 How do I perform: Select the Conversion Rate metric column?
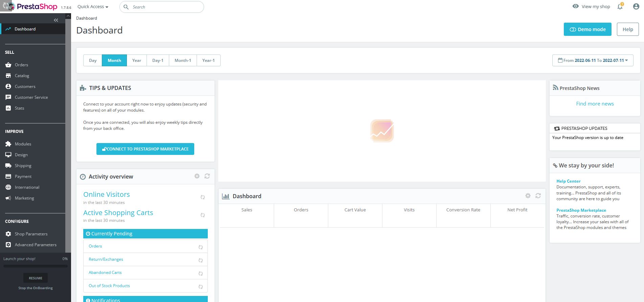tap(463, 215)
